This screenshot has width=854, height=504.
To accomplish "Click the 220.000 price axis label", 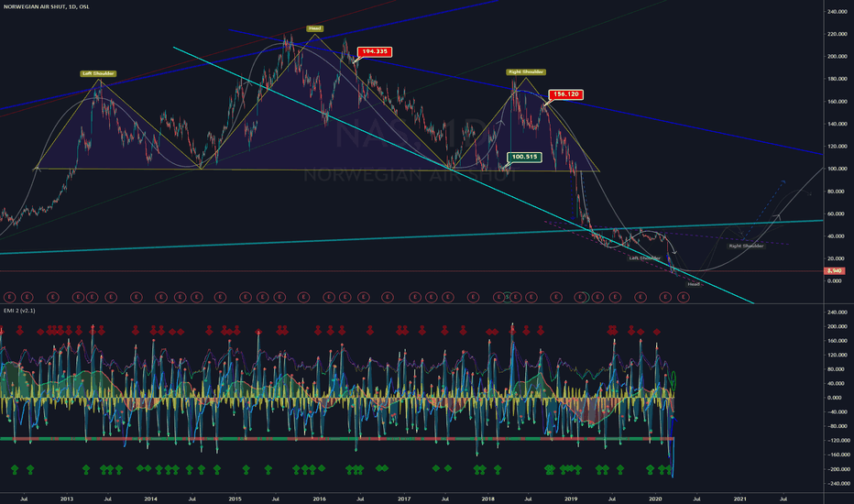I will [838, 34].
